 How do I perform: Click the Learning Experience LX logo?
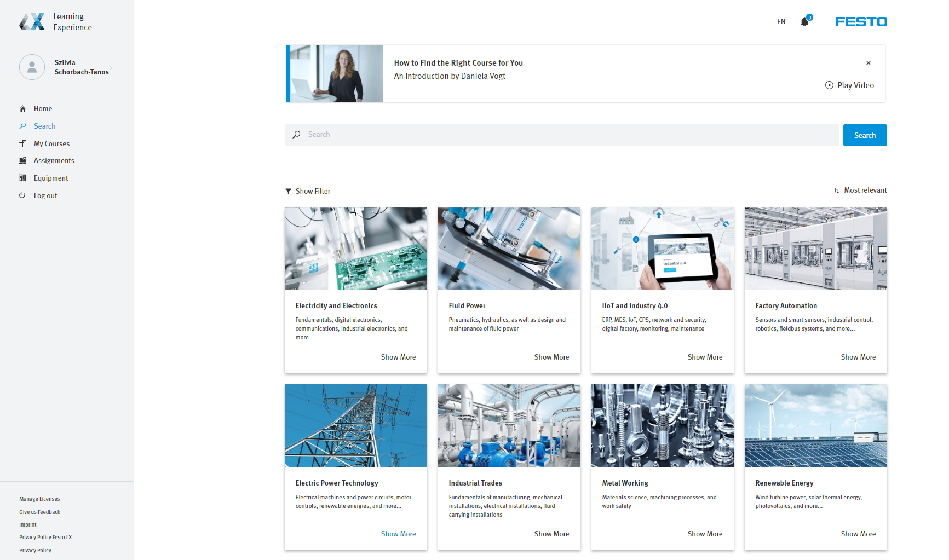tap(31, 22)
